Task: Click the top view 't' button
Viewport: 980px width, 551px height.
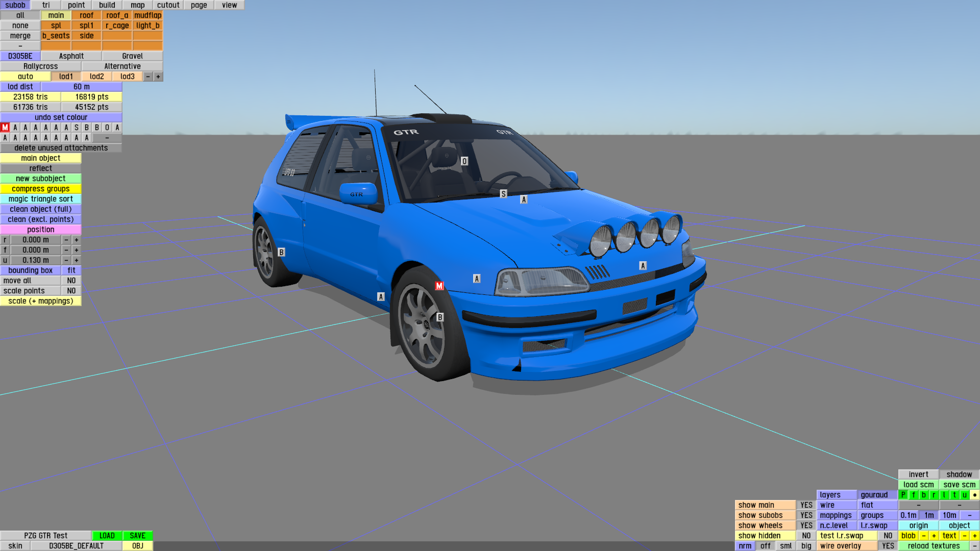Action: (954, 495)
